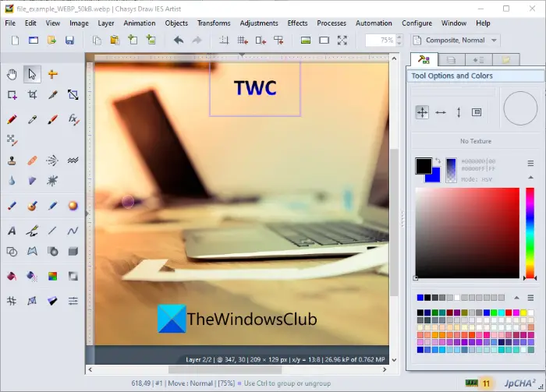Open the Composite, Normal dropdown
The height and width of the screenshot is (392, 546).
click(x=456, y=41)
